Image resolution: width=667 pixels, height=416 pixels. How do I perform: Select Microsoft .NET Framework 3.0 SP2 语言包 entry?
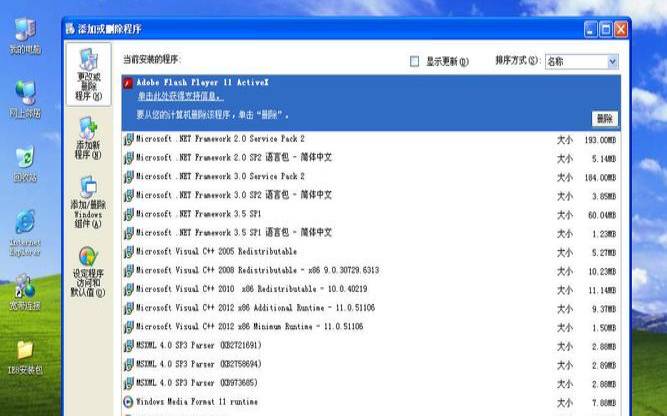371,195
